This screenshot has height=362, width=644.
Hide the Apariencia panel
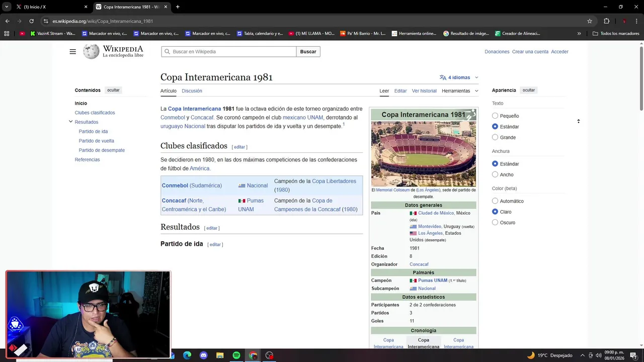point(529,90)
